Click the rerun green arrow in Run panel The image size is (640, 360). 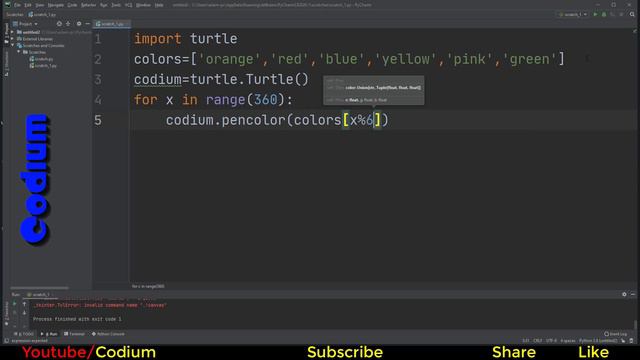pos(15,304)
